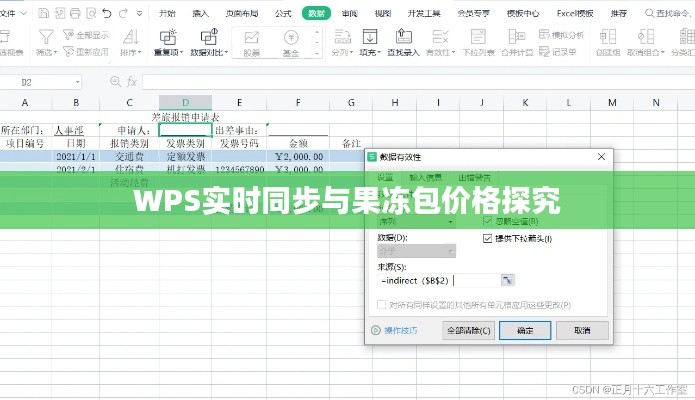The image size is (695, 400).
Task: Click the 查找录入 lookup entry icon
Action: point(403,42)
